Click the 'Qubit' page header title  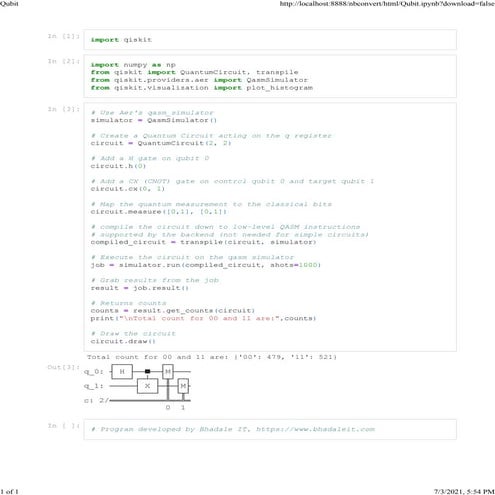coord(9,4)
